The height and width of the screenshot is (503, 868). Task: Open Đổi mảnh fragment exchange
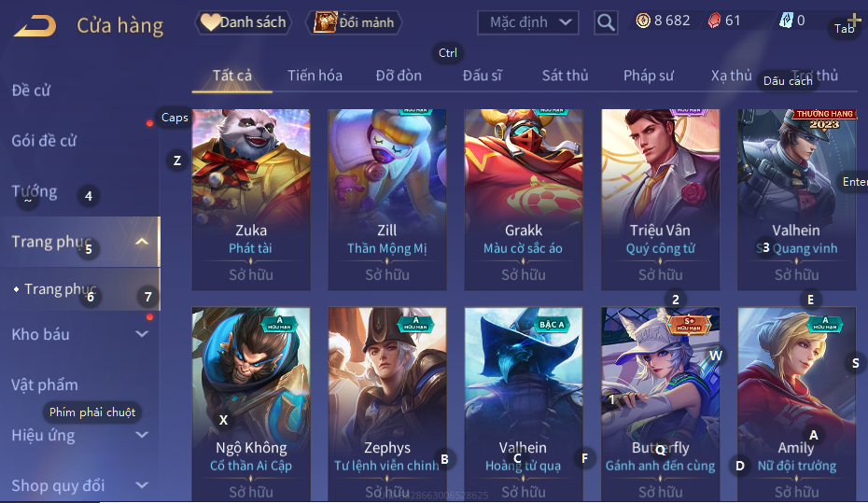354,22
